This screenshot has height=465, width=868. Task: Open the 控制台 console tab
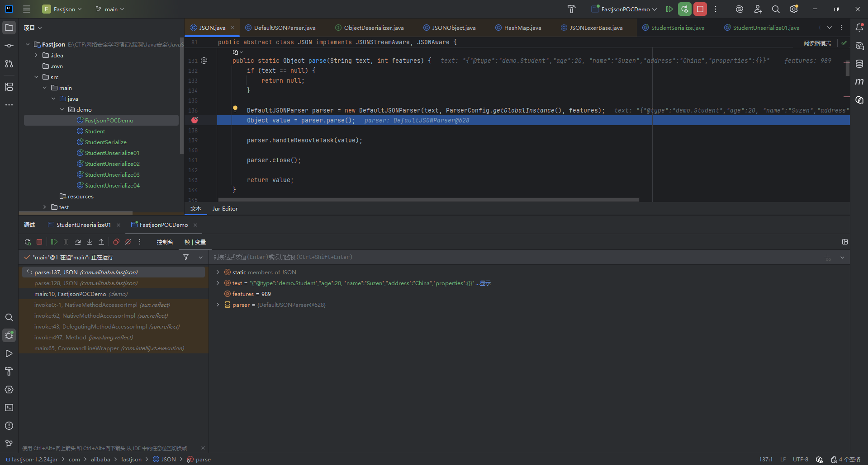(x=165, y=242)
